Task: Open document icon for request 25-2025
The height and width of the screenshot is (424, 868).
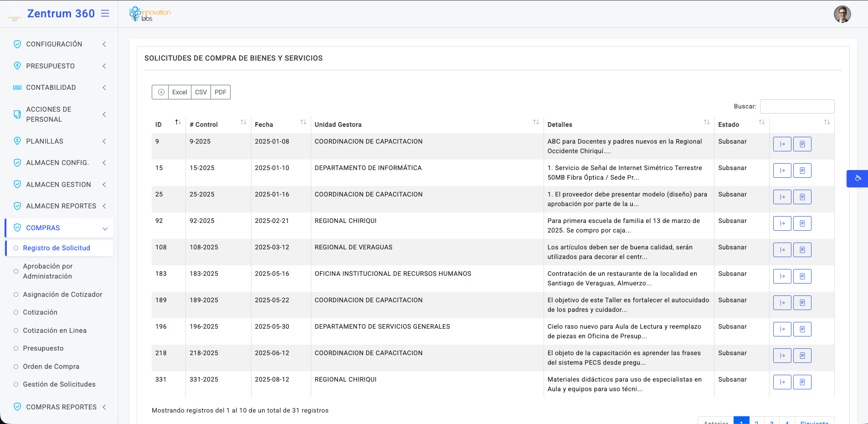Action: (x=802, y=197)
